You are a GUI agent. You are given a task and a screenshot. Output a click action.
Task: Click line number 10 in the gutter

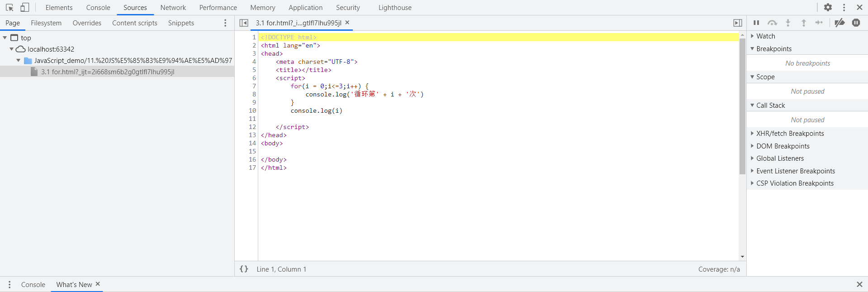point(252,110)
